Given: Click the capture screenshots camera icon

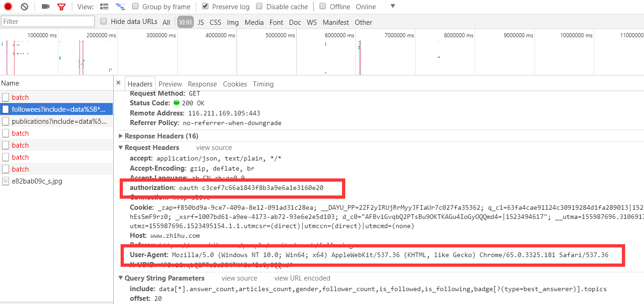Looking at the screenshot, I should pos(46,6).
